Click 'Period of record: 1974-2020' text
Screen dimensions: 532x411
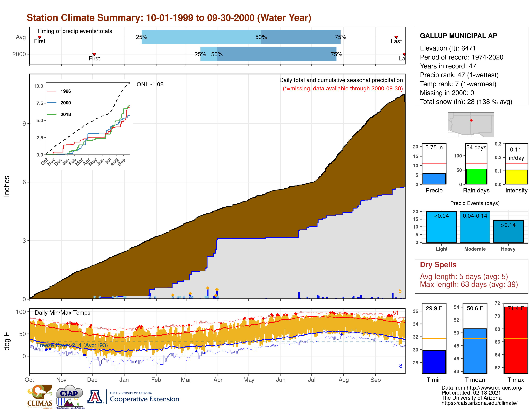click(x=461, y=57)
